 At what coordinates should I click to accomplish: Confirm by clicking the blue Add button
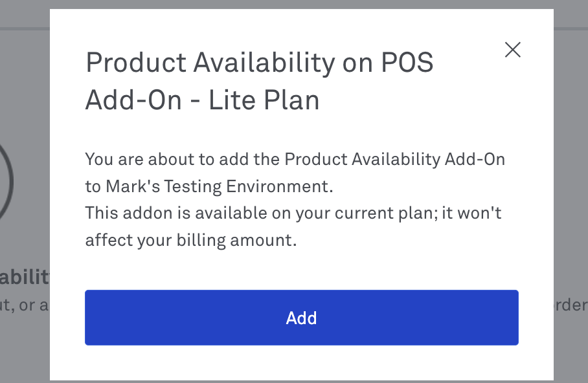coord(302,318)
